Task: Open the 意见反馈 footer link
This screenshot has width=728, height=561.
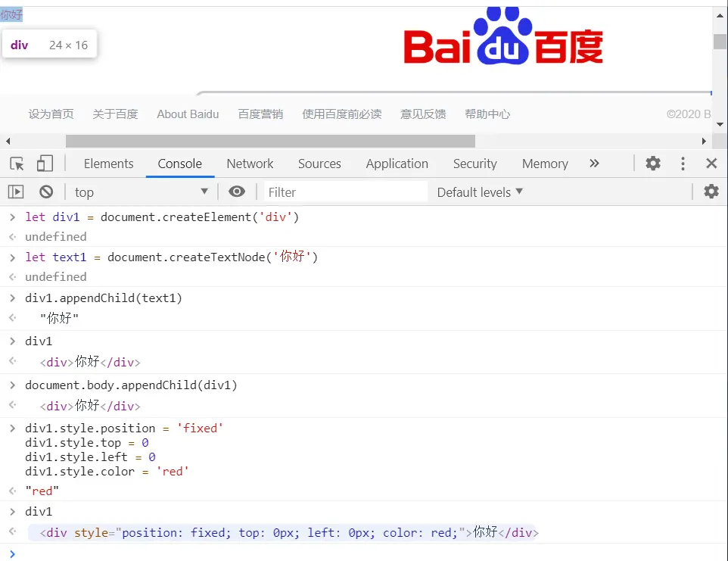Action: click(x=423, y=114)
